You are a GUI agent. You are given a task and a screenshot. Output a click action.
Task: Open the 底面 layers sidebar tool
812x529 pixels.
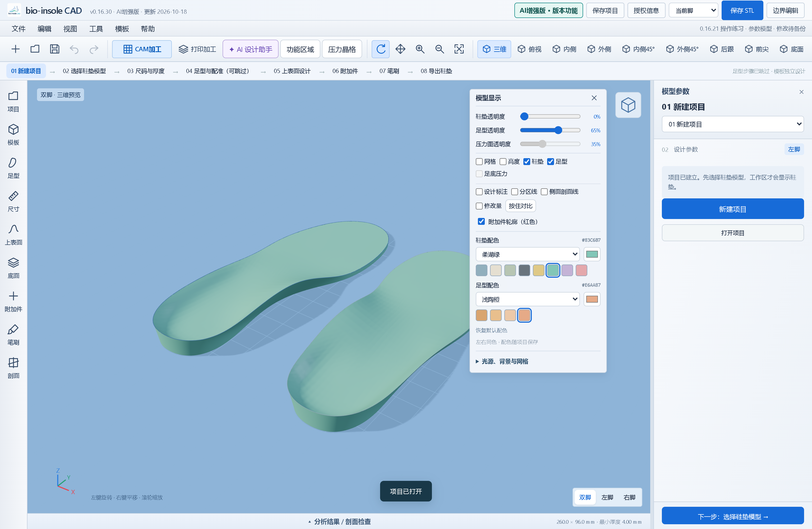pos(13,268)
